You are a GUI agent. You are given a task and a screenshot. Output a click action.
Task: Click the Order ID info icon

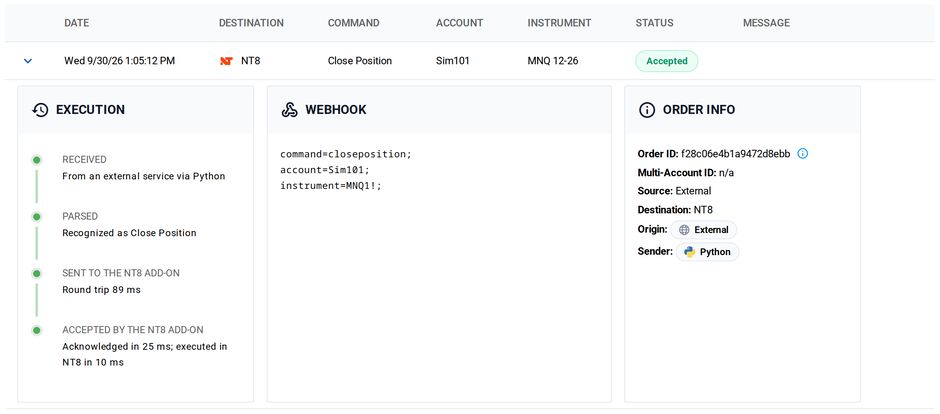tap(803, 153)
